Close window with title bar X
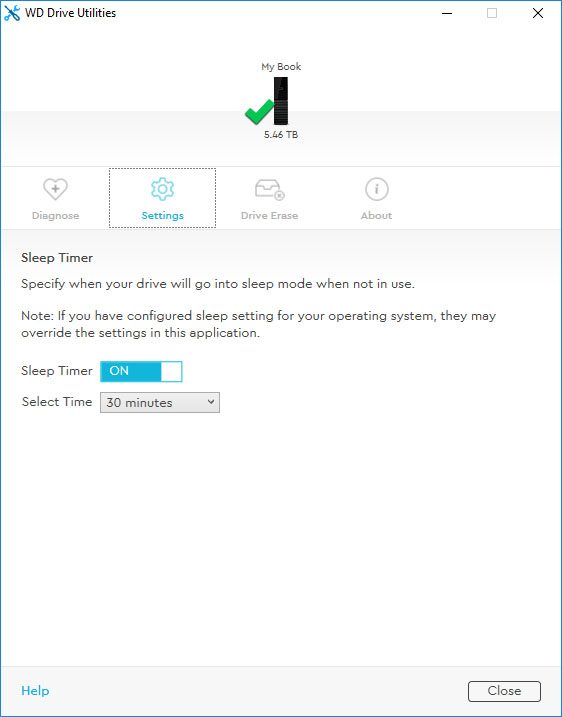The image size is (562, 717). (x=538, y=13)
